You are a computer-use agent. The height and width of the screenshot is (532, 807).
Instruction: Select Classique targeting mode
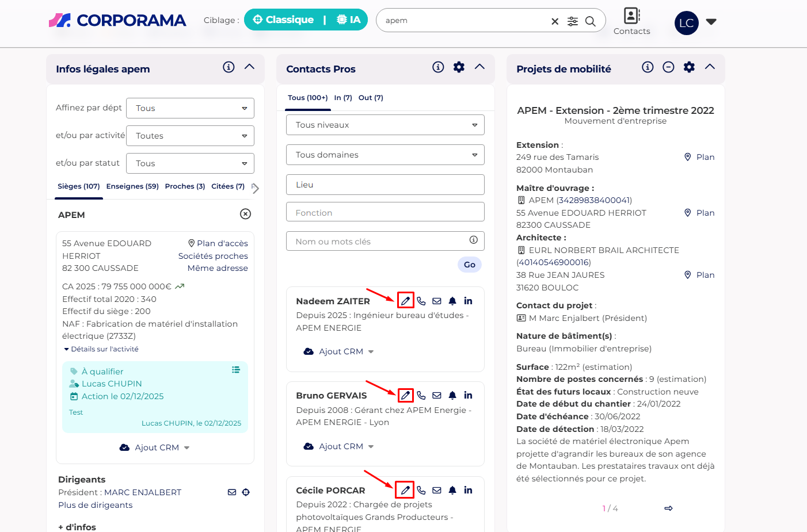pos(284,20)
